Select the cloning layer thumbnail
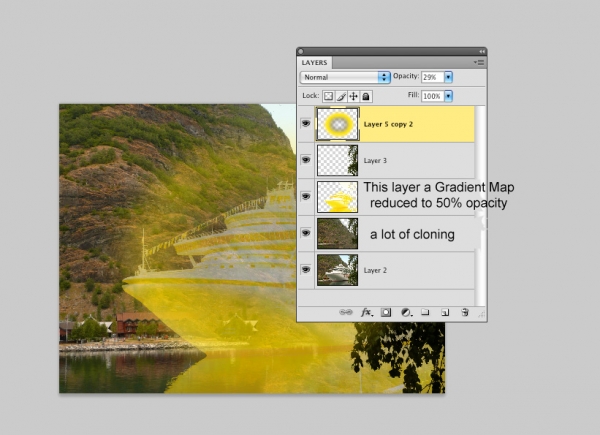 pyautogui.click(x=338, y=233)
